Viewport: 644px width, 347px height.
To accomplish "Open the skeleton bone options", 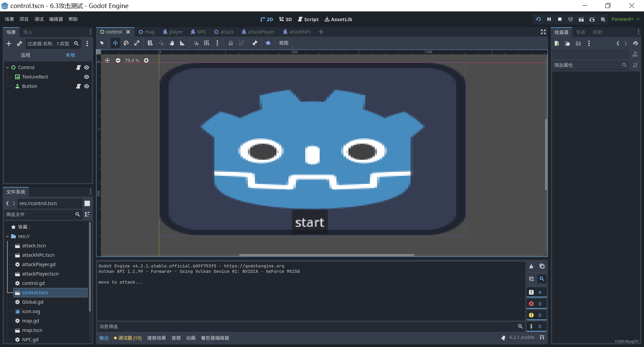I will (255, 43).
